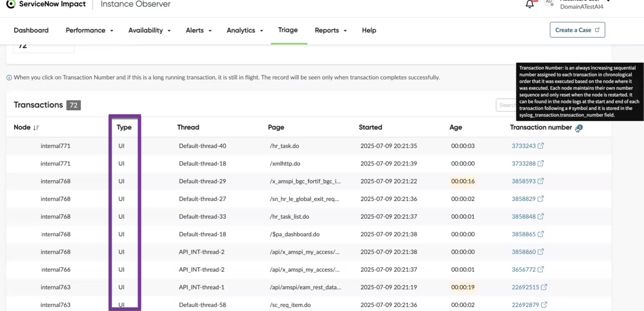Select the /hr_task.do page cell
This screenshot has height=311, width=644.
point(284,146)
